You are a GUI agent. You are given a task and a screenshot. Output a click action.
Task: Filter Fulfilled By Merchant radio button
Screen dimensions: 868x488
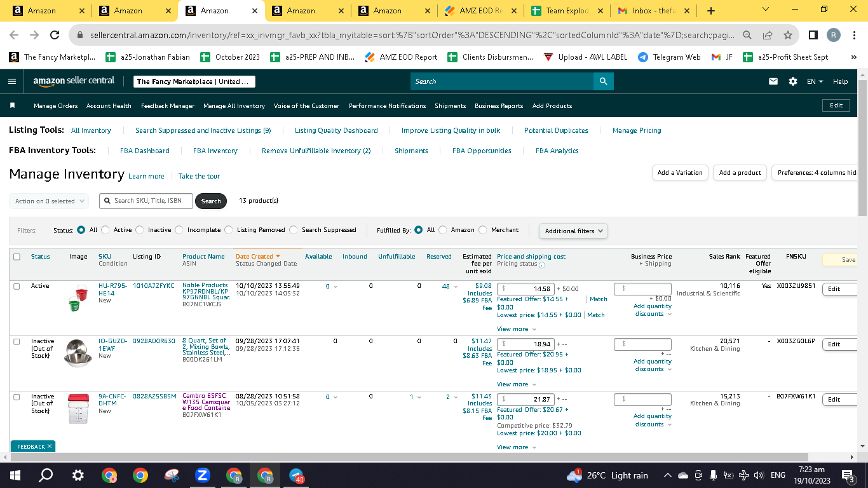pyautogui.click(x=483, y=230)
